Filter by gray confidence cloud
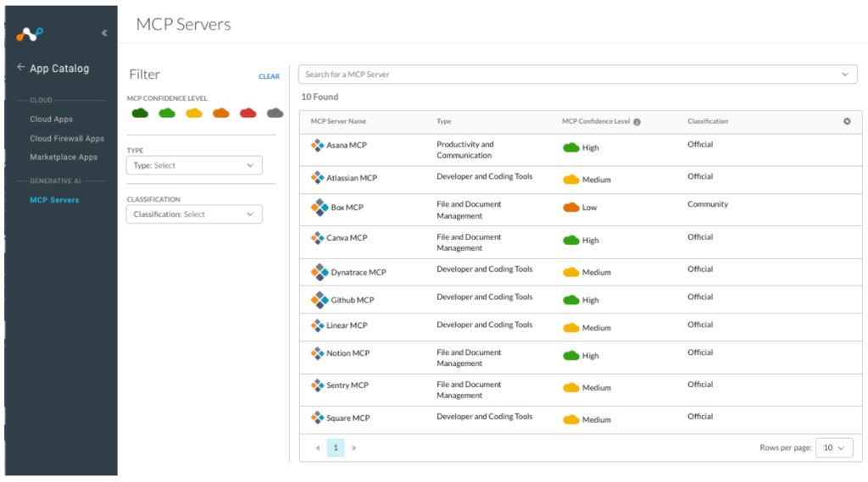This screenshot has width=868, height=482. tap(275, 114)
